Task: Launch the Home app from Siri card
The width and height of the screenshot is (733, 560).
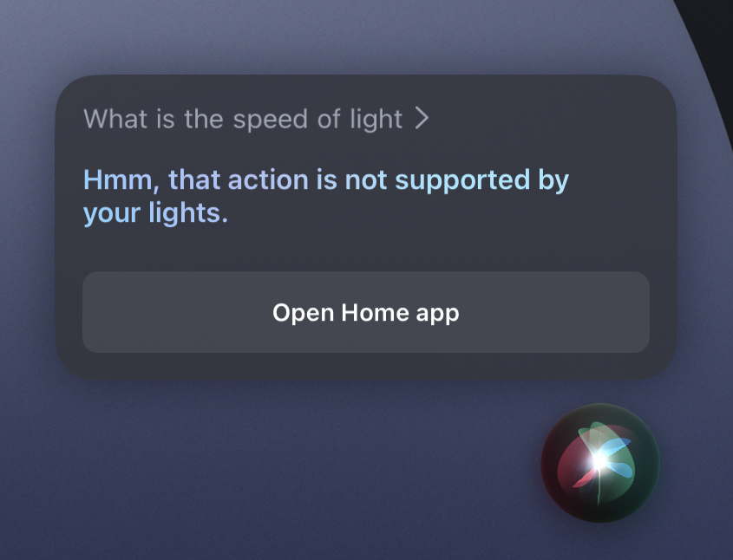Action: [x=366, y=312]
